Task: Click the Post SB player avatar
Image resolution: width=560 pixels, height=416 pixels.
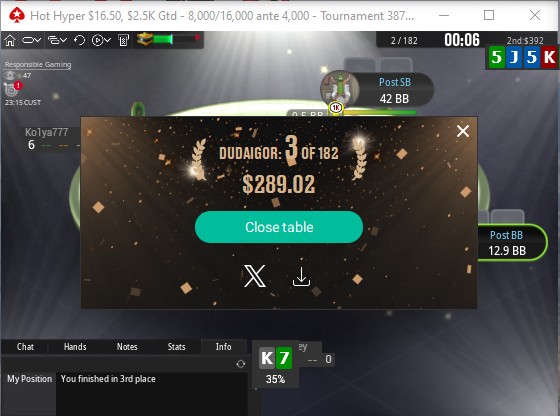Action: pyautogui.click(x=340, y=89)
